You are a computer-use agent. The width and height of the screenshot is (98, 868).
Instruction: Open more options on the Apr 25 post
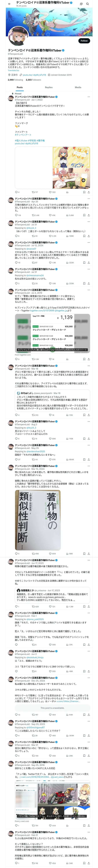89,199
